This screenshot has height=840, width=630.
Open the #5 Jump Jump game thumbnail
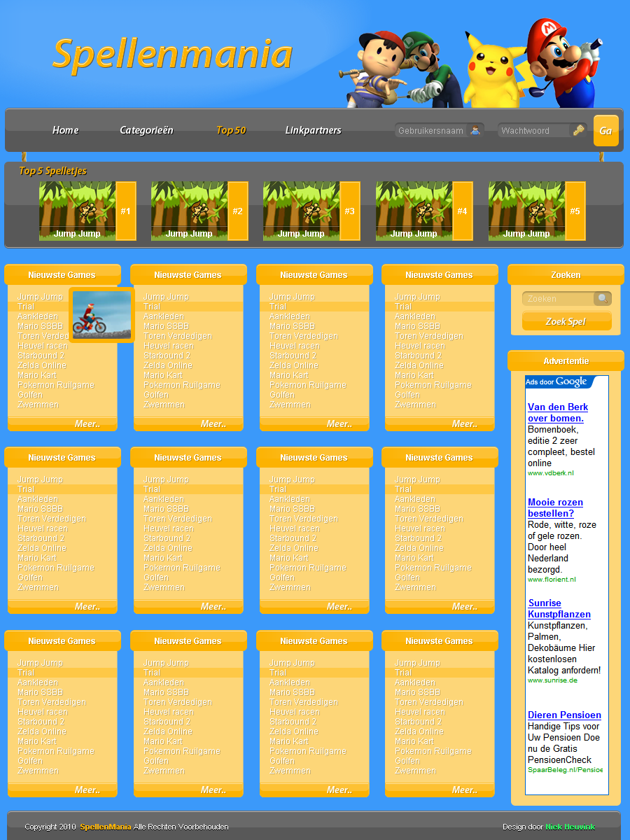(x=537, y=211)
